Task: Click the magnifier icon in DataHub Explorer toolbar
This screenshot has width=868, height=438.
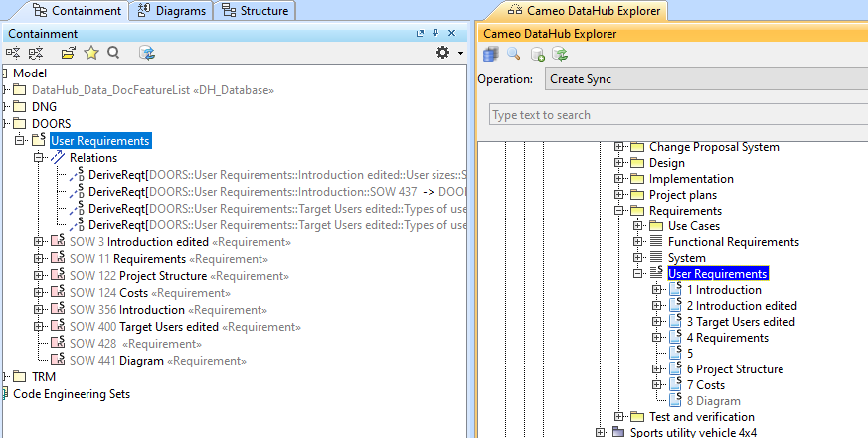Action: pyautogui.click(x=513, y=54)
